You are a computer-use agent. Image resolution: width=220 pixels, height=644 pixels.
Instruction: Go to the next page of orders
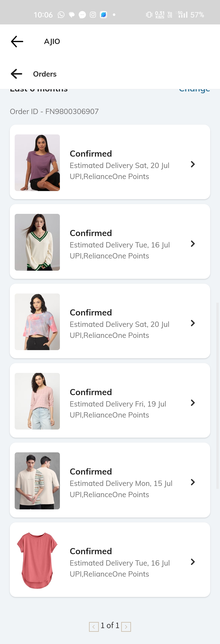coord(126,626)
